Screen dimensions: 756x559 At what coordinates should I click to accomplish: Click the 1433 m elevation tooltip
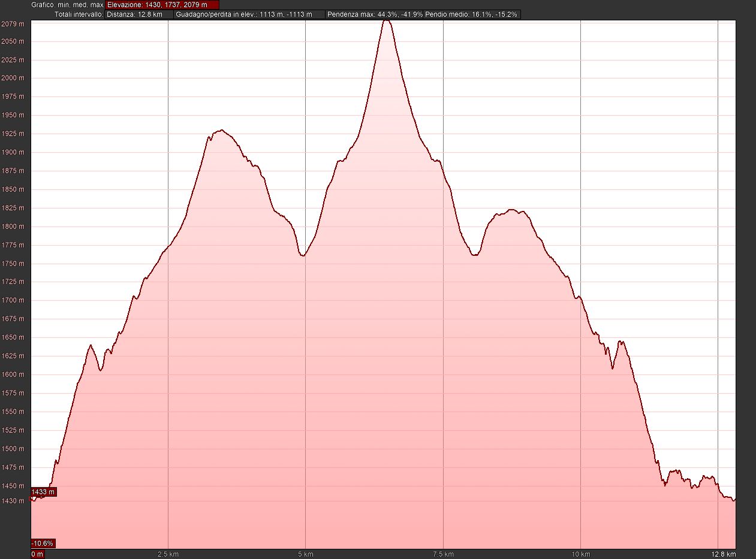point(43,492)
